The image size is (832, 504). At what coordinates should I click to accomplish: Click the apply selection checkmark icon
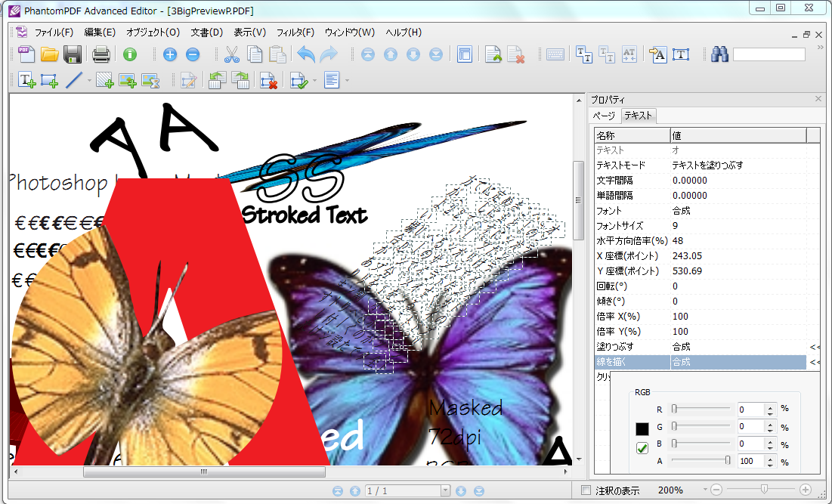299,81
